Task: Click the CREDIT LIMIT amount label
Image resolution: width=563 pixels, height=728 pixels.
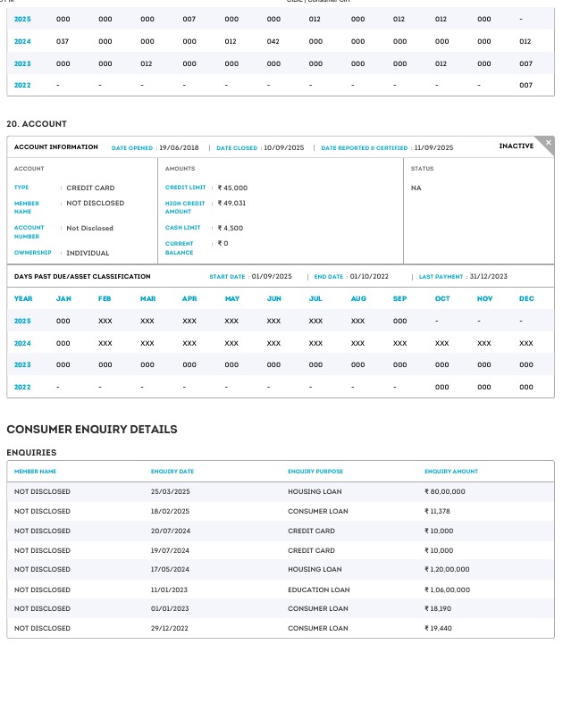Action: pos(185,188)
